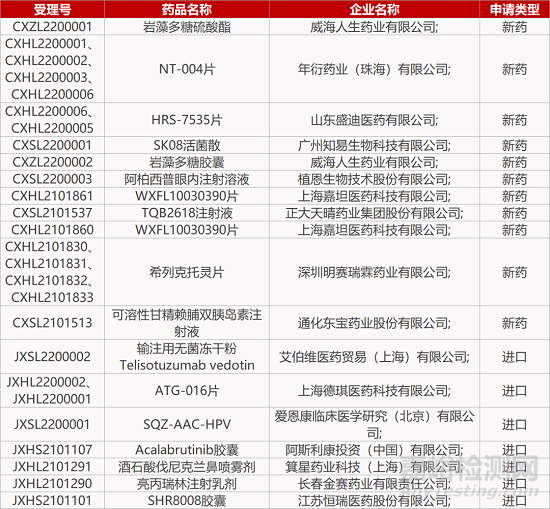Select drug name SQZ-AAC-HPV
Image resolution: width=550 pixels, height=509 pixels.
point(187,424)
